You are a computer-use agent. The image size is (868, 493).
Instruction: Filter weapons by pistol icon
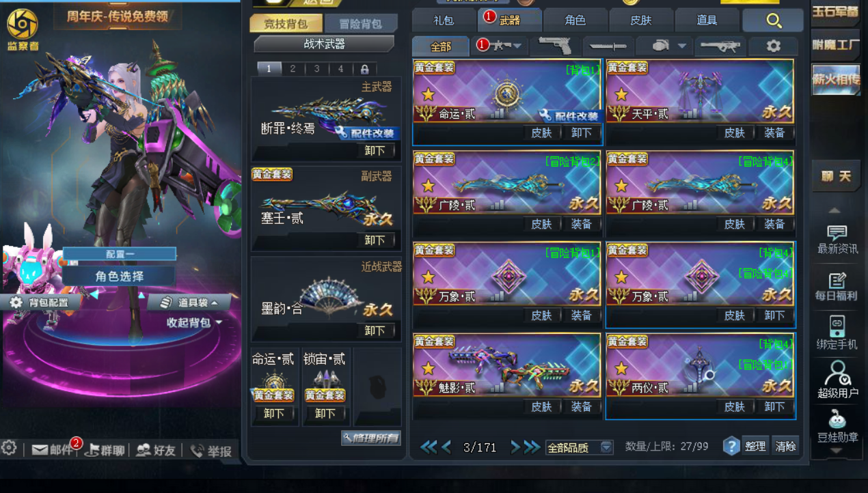(554, 46)
